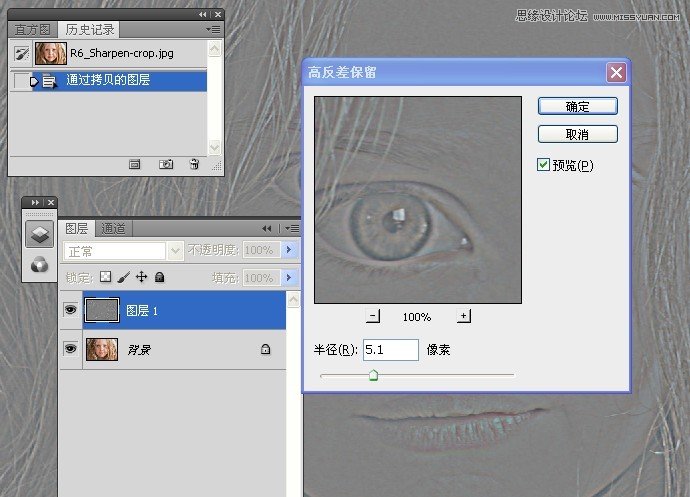This screenshot has height=497, width=690.
Task: Click the 取消 Cancel button
Action: point(577,134)
